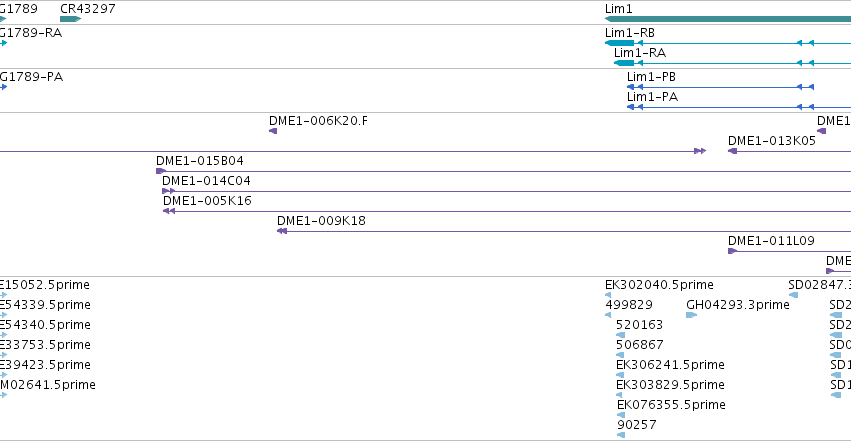Screen dimensions: 851x441
Task: Open EST EK076355.5prime label
Action: tap(671, 405)
